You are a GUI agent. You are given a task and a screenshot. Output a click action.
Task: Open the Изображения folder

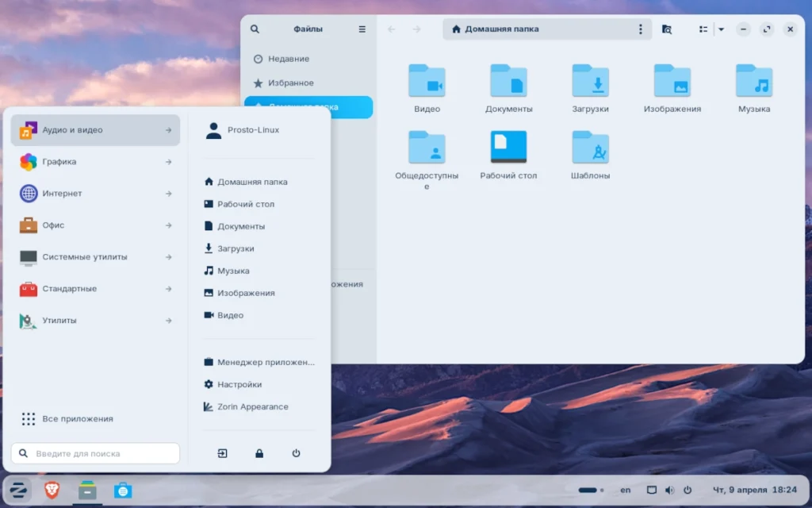pos(672,88)
